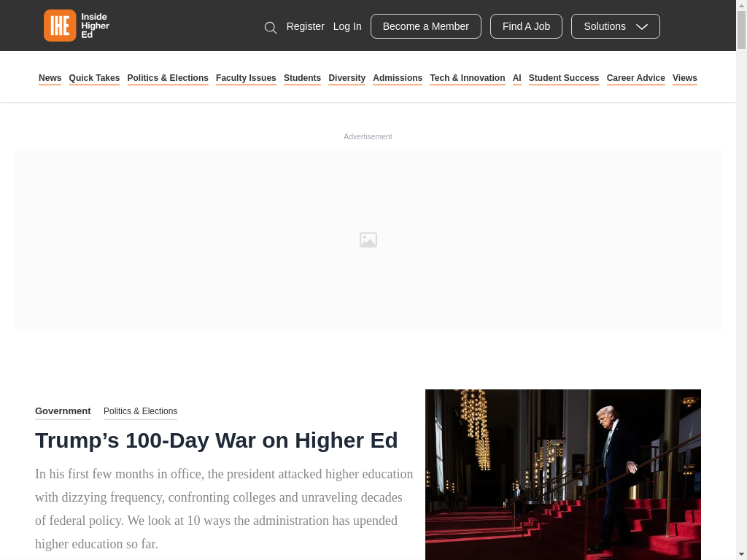The width and height of the screenshot is (747, 560).
Task: Click the "Advertisement" label text
Action: click(x=368, y=136)
